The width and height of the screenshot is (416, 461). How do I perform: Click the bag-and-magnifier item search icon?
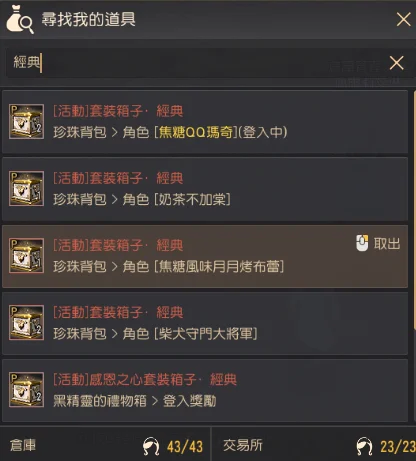[x=20, y=19]
